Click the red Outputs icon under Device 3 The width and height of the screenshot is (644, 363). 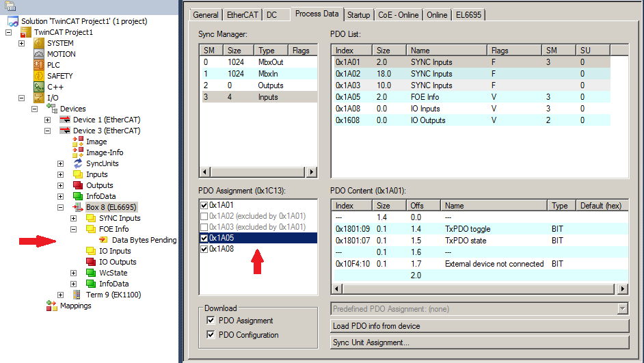tap(78, 185)
